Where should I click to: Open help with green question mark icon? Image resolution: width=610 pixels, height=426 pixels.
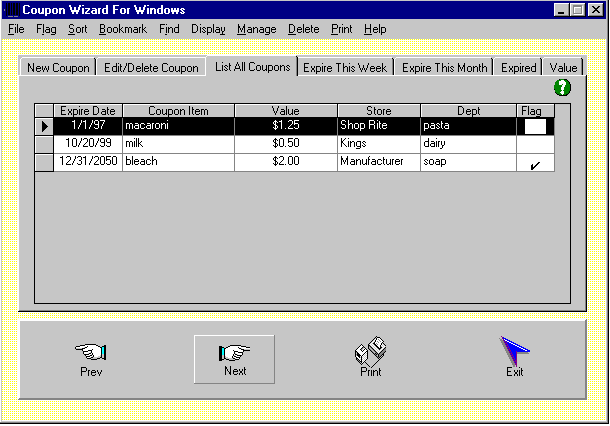[562, 88]
